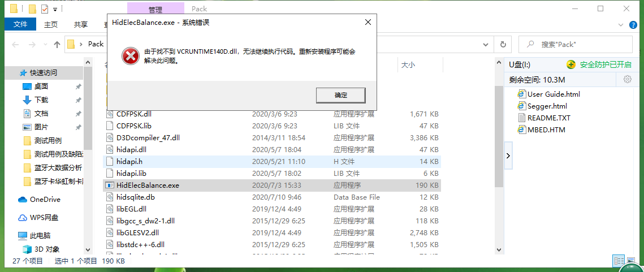Click the file list scrollbar thumb
Image resolution: width=644 pixels, height=272 pixels.
tap(499, 136)
